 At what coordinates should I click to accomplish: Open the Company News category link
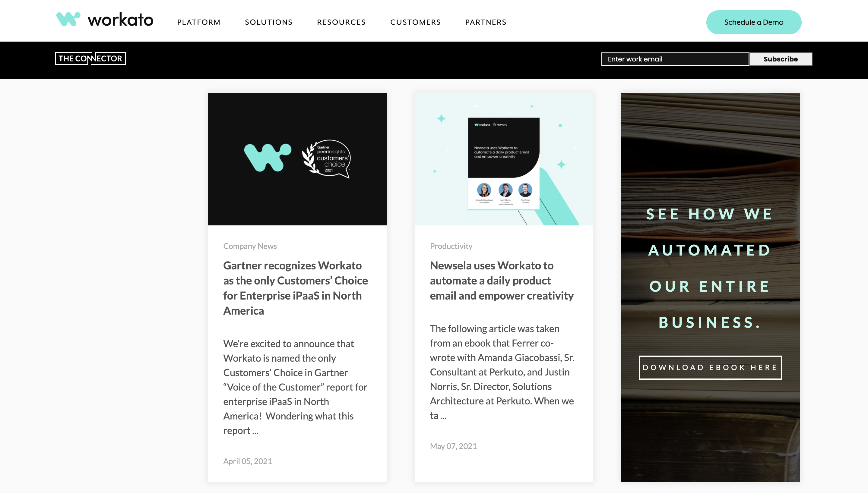pyautogui.click(x=250, y=246)
